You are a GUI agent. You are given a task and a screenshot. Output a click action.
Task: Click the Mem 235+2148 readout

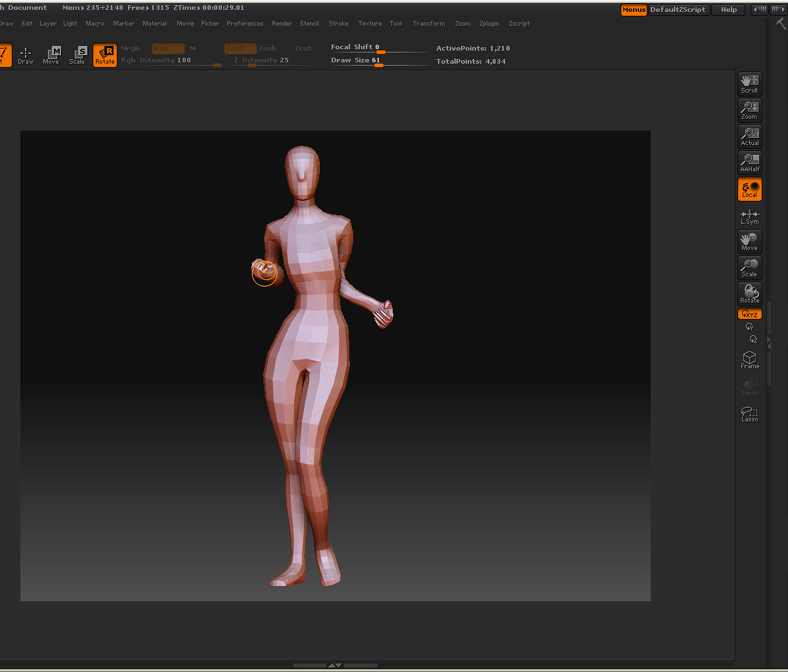tap(93, 8)
